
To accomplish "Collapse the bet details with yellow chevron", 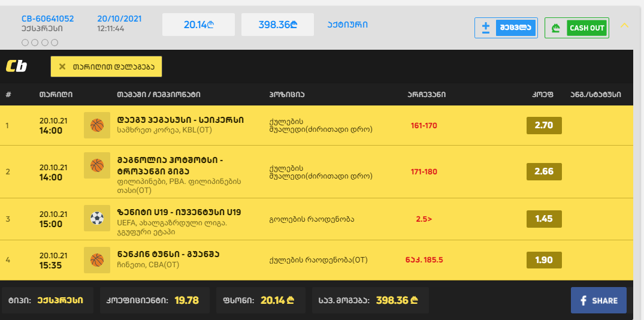I will click(x=625, y=26).
